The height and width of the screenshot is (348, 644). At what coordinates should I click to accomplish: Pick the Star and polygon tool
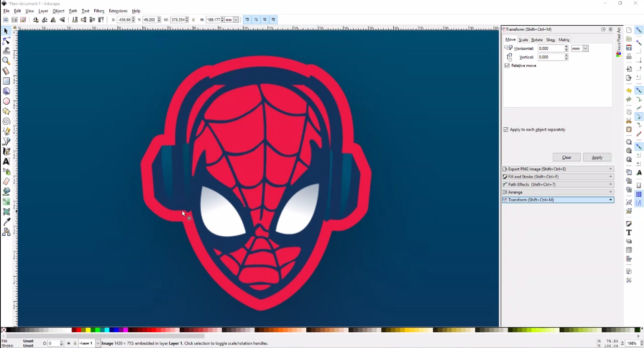click(6, 111)
